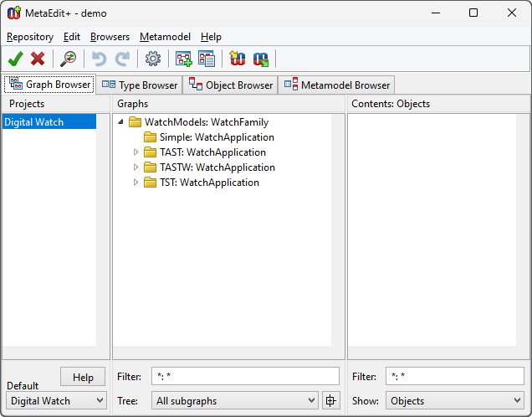Screen dimensions: 532x417
Task: Click the crosshair button beside Tree dropdown
Action: tap(330, 401)
